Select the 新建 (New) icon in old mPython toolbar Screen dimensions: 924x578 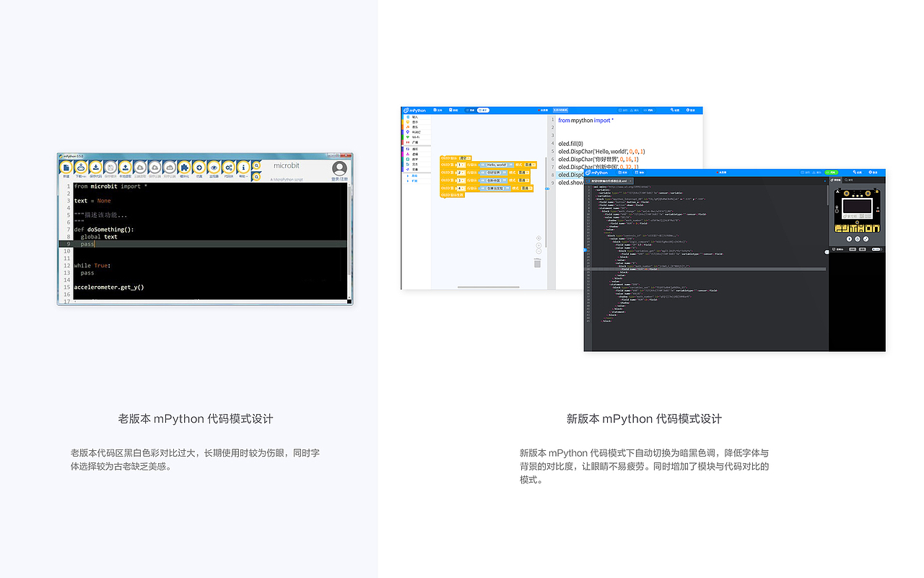click(66, 167)
